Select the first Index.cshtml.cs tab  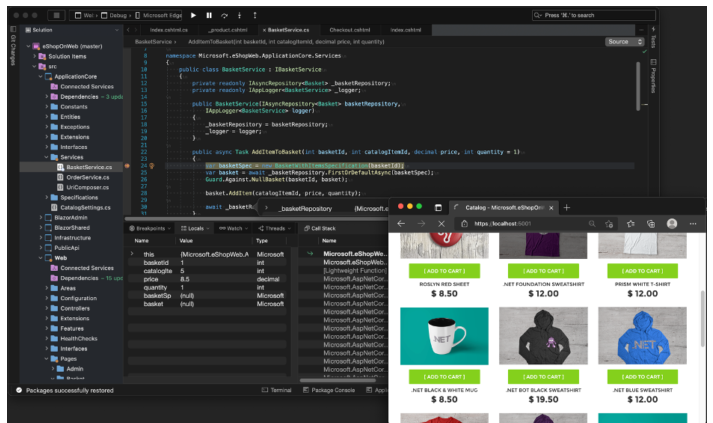(x=169, y=30)
